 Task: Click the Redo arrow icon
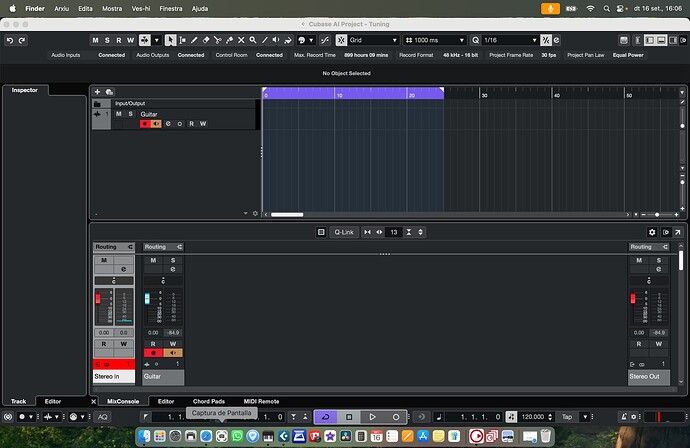pos(22,40)
